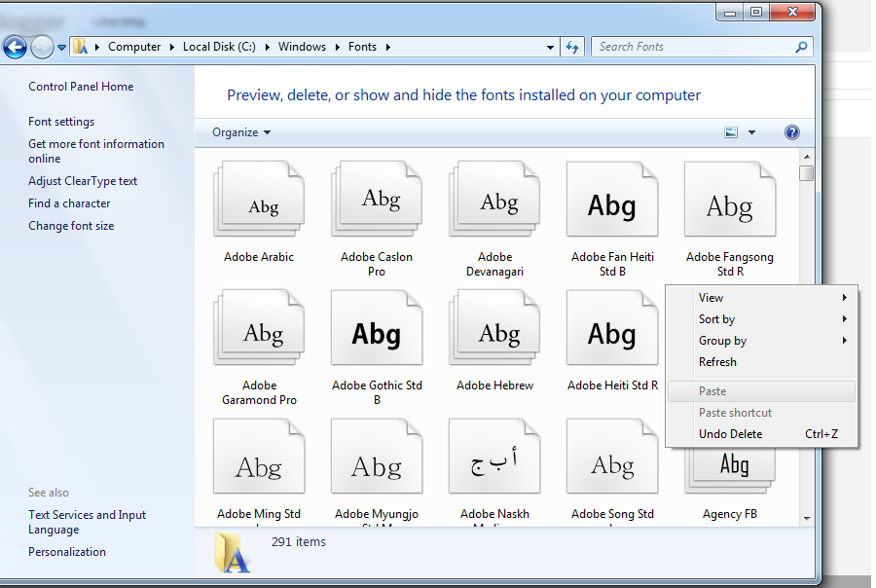This screenshot has height=588, width=876.
Task: Click the scrollbar down arrow
Action: [806, 519]
